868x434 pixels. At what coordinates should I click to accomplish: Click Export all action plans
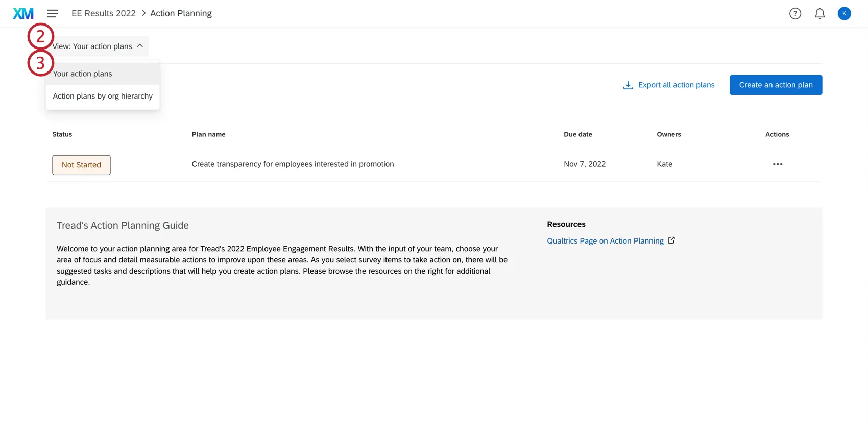click(676, 85)
